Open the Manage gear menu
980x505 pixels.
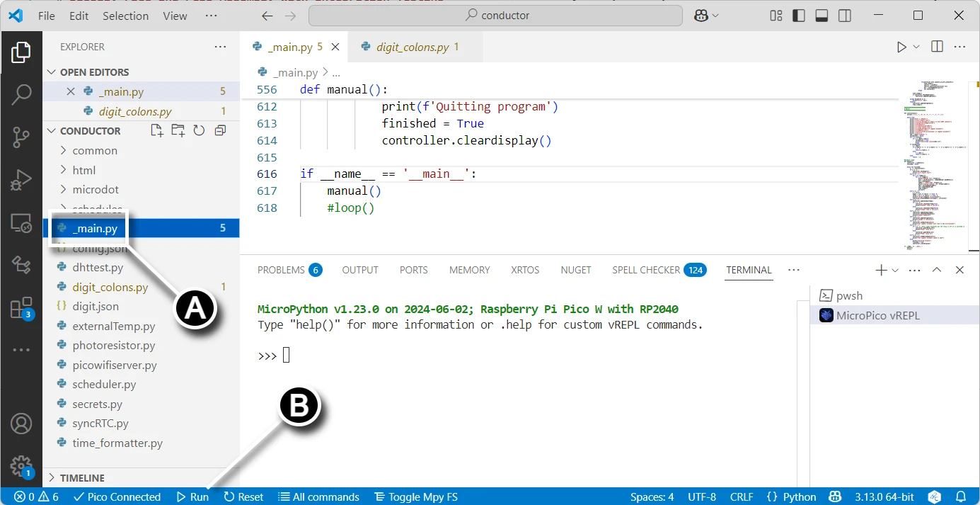tap(21, 466)
